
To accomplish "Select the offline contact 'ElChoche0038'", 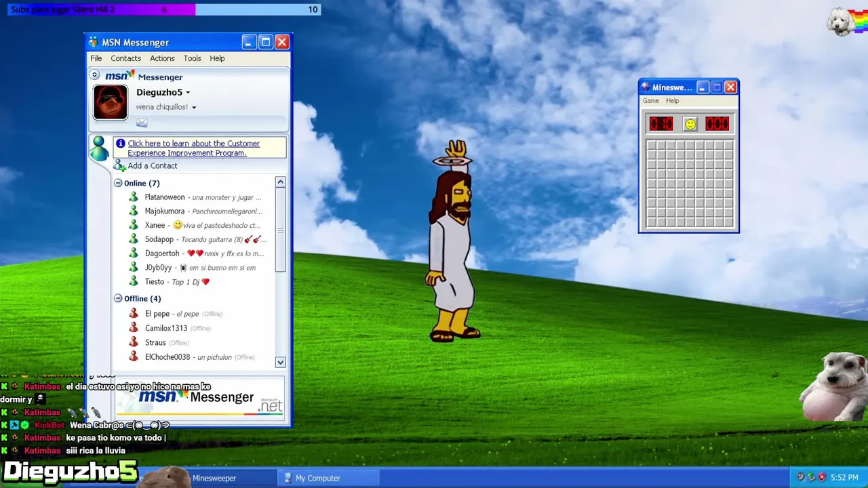I will (167, 357).
